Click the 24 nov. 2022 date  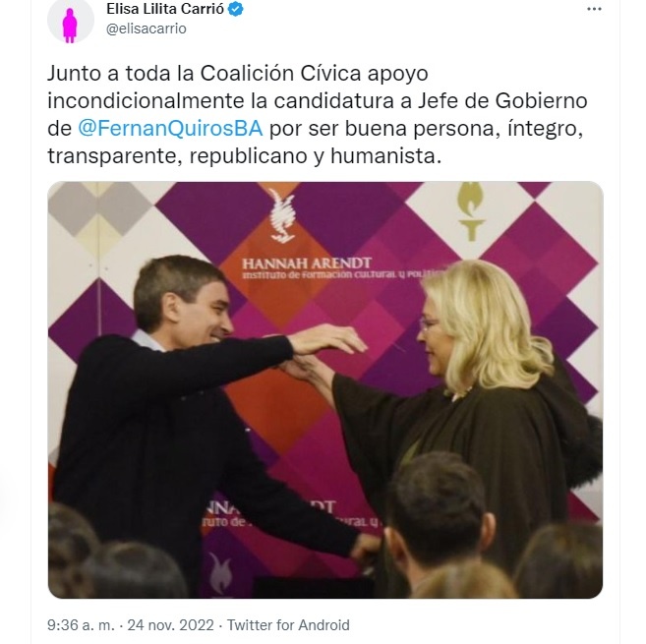(170, 624)
